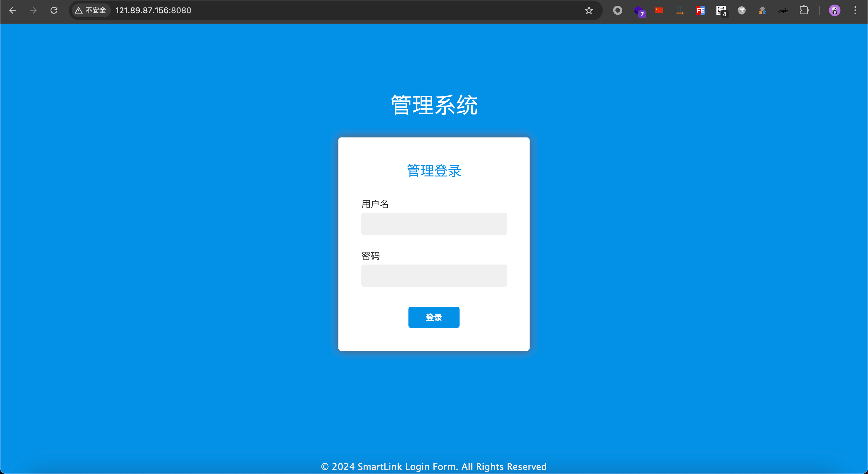Click the browser back arrow

click(13, 10)
